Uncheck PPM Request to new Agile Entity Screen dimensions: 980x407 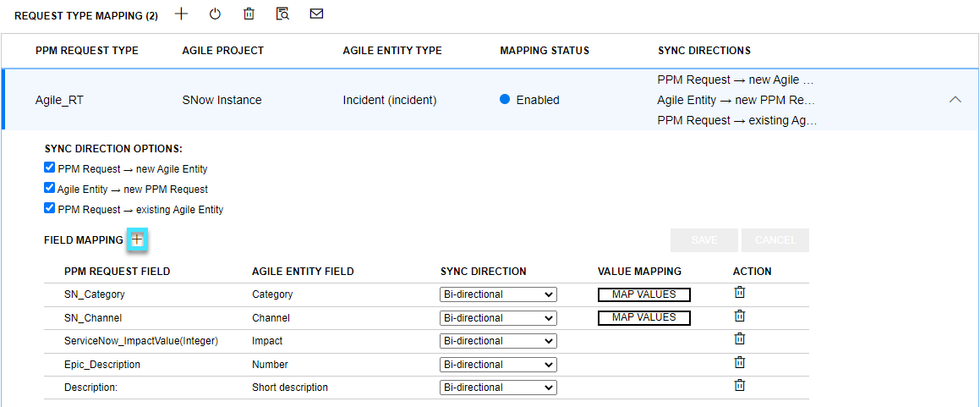click(50, 168)
